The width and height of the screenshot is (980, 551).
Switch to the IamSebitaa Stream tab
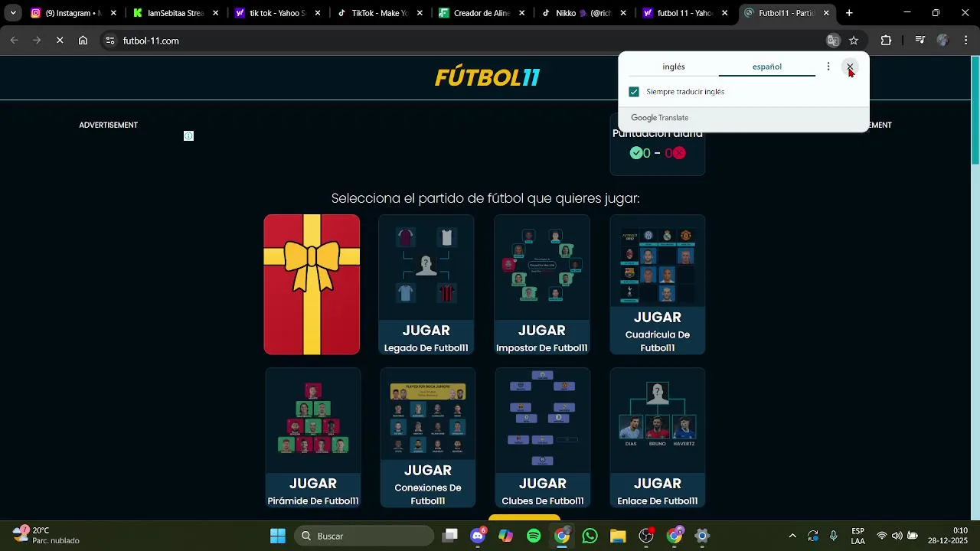[175, 13]
